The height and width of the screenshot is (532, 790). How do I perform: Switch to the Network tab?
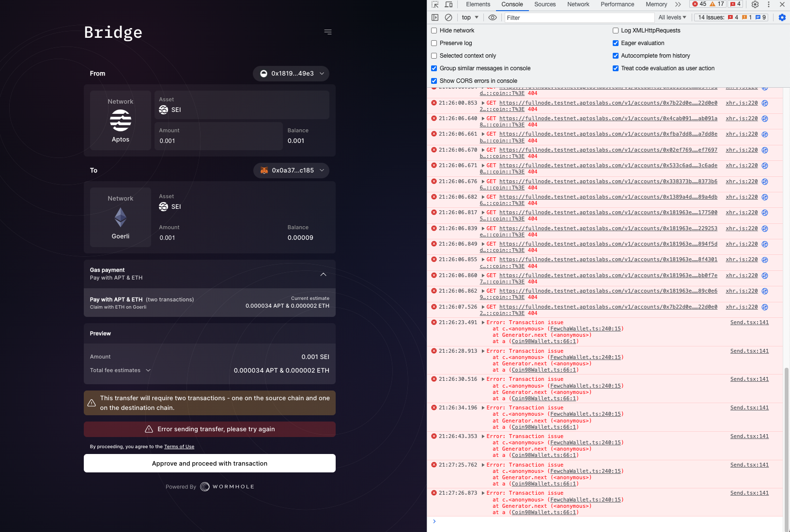pos(578,4)
